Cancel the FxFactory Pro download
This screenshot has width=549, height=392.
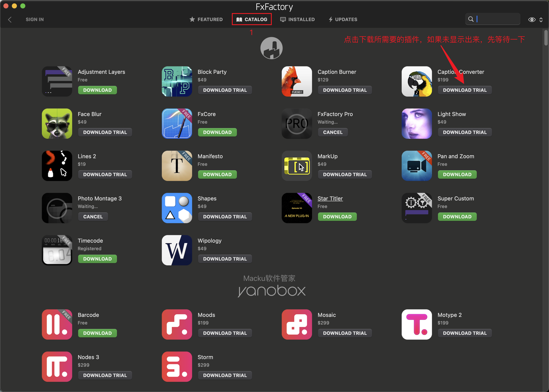click(333, 132)
